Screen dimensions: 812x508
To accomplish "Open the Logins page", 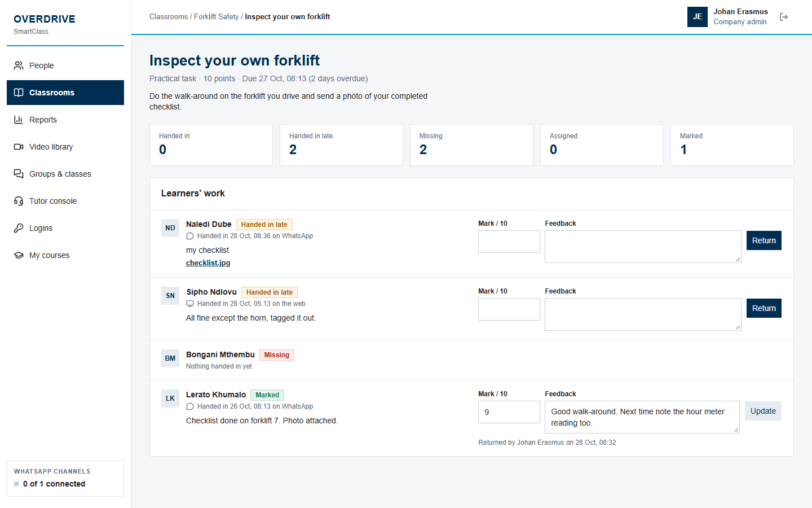I will pyautogui.click(x=65, y=228).
